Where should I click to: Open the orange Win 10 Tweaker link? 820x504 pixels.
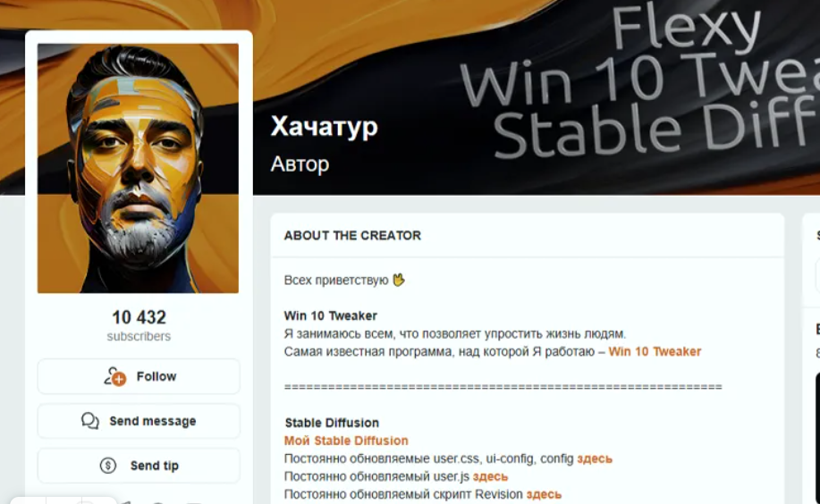pos(655,351)
